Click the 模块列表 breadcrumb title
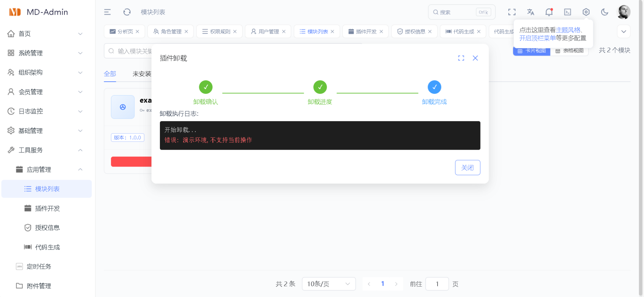The image size is (644, 297). [153, 12]
